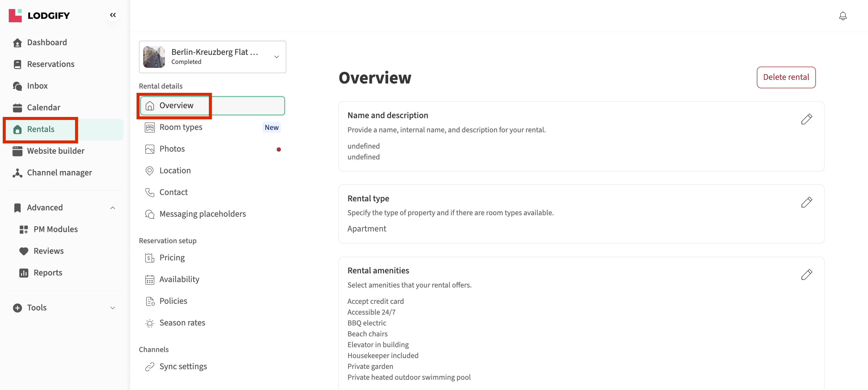The height and width of the screenshot is (390, 868).
Task: Click the rental thumbnail photo
Action: [154, 57]
